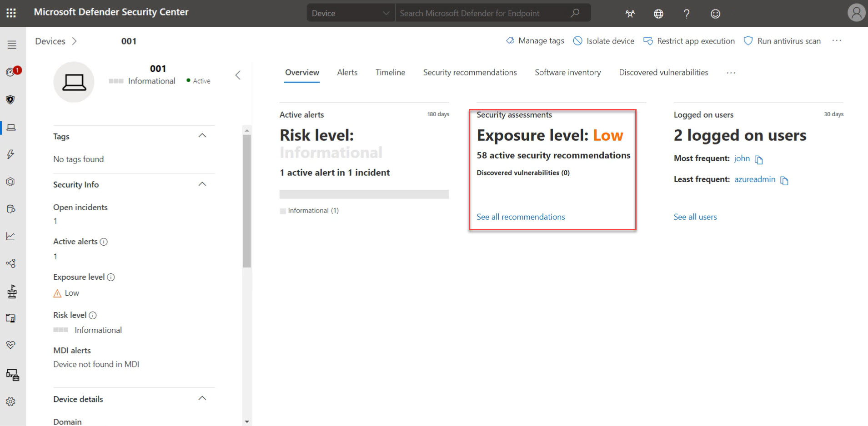The height and width of the screenshot is (426, 868).
Task: Click the 58 active security recommendations text
Action: tap(553, 155)
